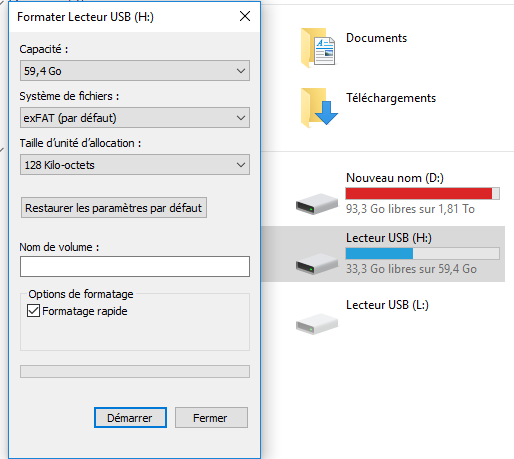The image size is (514, 459).
Task: Select the Lecteur USB (H:) drive icon
Action: (317, 264)
